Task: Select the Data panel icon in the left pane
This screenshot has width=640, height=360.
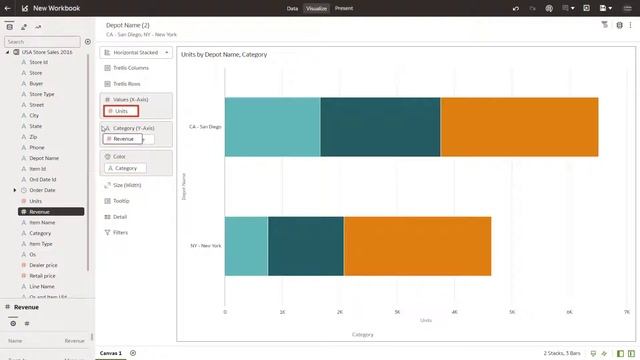Action: [x=9, y=27]
